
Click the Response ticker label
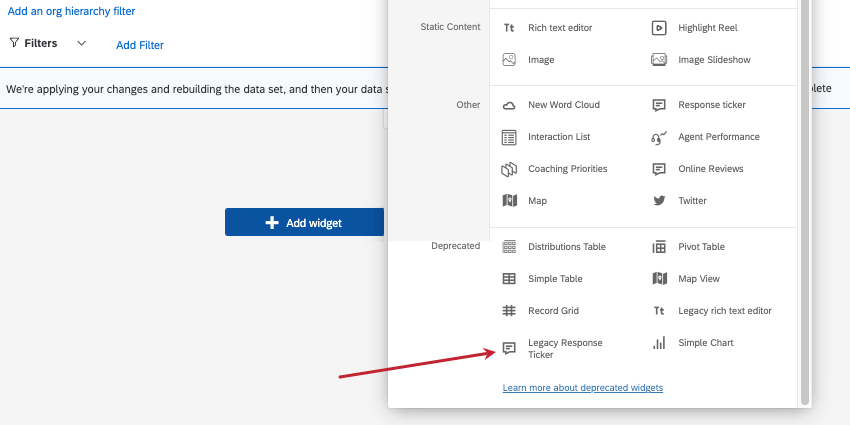tap(712, 105)
